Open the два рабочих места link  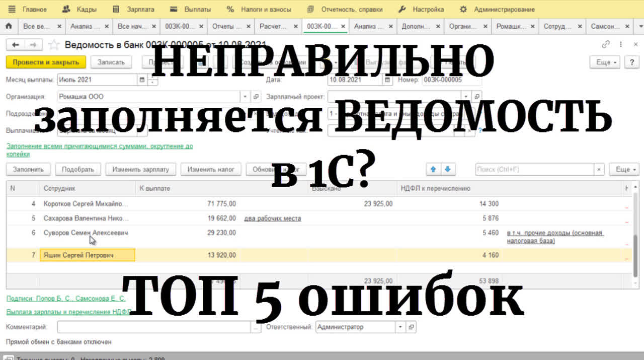(x=272, y=219)
